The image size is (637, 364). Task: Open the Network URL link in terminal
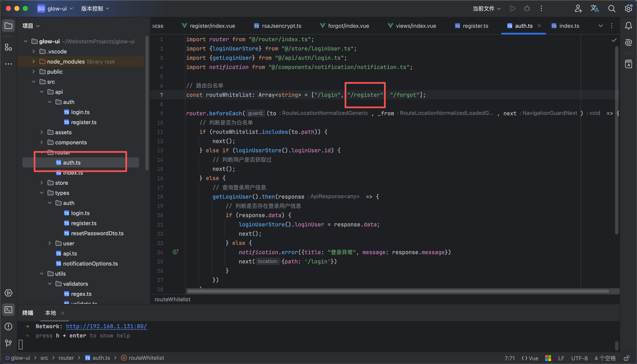(x=106, y=326)
